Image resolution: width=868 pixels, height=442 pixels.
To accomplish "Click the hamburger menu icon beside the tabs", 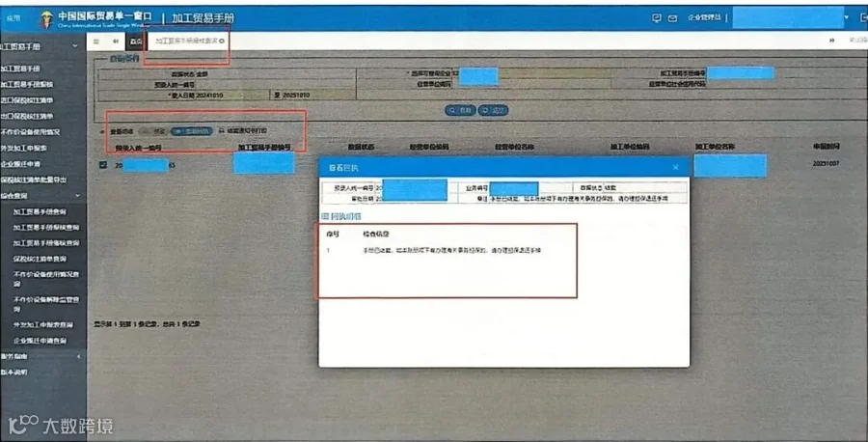I will [96, 41].
